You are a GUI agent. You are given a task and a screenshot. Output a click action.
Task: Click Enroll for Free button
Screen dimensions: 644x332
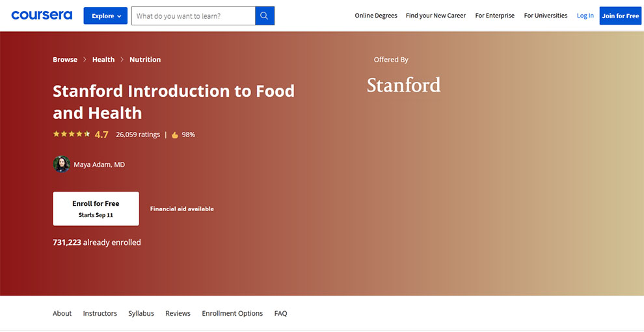[96, 209]
